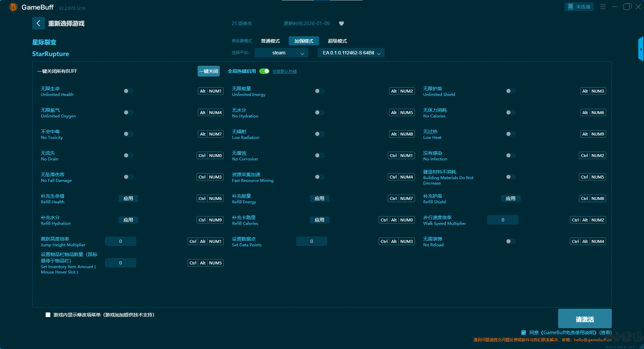Open the steam platform dropdown

click(281, 53)
